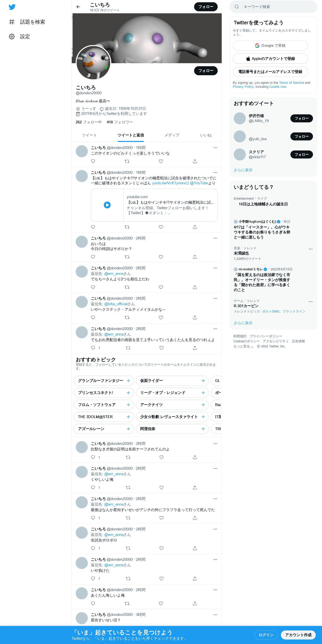Follow スクリア @sklia117
The width and height of the screenshot is (322, 644).
tap(302, 154)
